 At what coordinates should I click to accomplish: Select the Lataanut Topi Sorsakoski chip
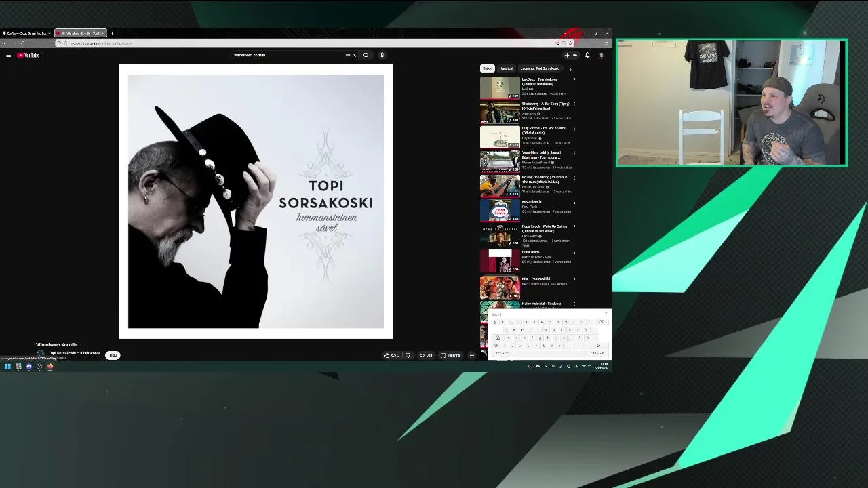[540, 68]
